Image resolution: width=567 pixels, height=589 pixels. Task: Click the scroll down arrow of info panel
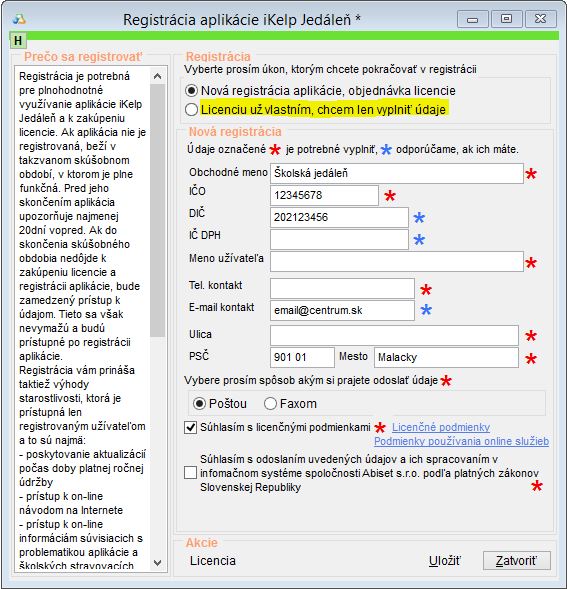coord(157,563)
